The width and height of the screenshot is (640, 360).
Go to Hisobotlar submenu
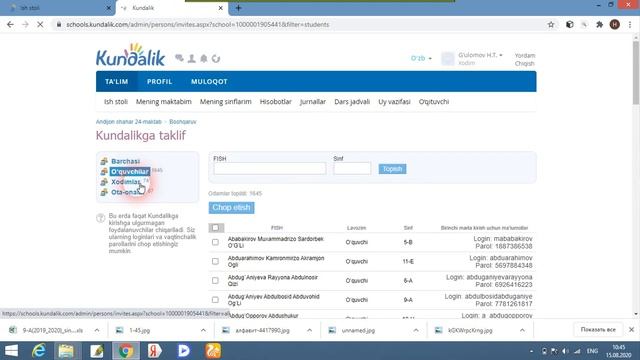tap(276, 102)
